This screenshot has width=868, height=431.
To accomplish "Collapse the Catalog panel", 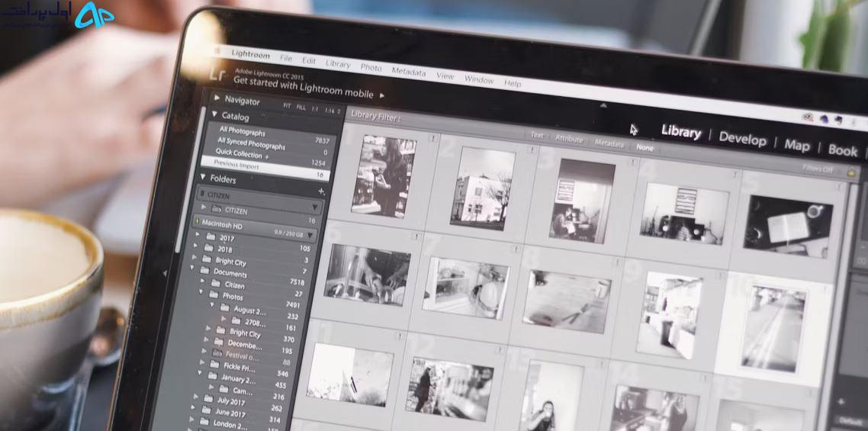I will (215, 114).
